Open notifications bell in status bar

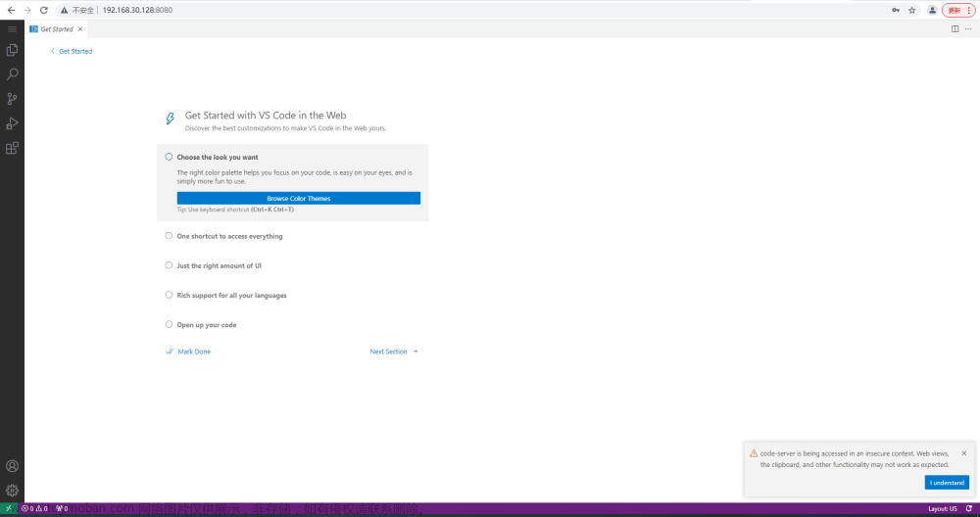pos(969,509)
